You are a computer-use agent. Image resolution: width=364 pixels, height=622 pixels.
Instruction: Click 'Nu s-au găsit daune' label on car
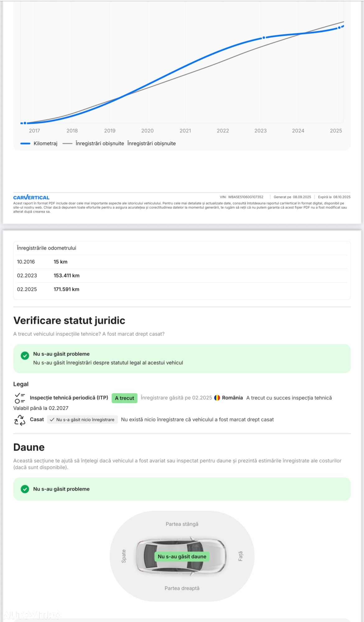pos(182,556)
